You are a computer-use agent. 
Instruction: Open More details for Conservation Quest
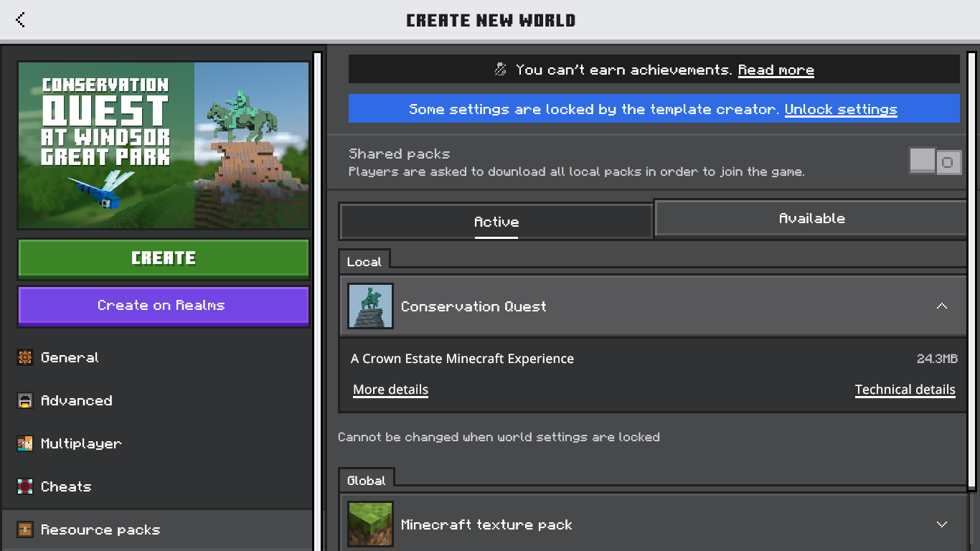[390, 390]
